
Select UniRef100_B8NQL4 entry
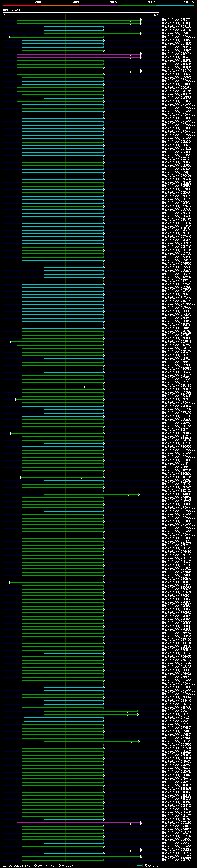pos(176,358)
